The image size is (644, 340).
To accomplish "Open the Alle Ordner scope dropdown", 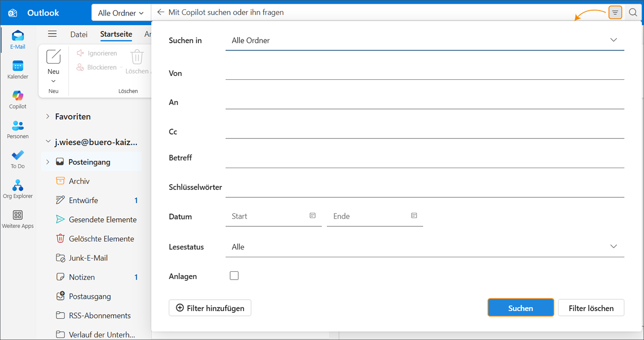I will [121, 13].
